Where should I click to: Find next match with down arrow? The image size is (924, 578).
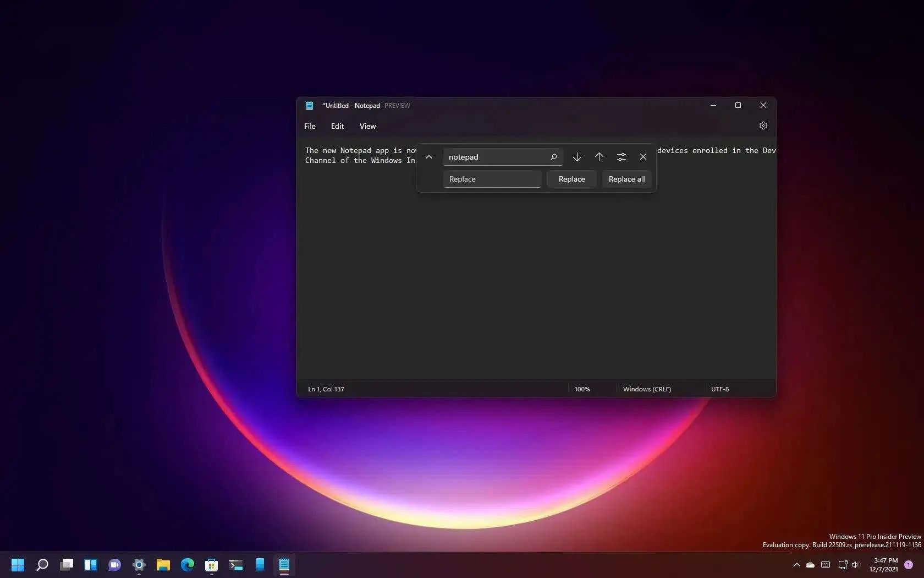[x=577, y=157]
